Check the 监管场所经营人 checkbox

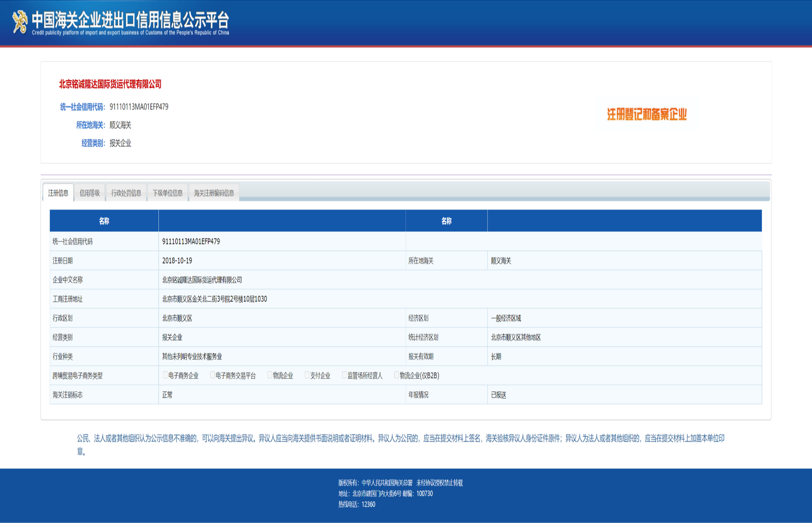344,375
